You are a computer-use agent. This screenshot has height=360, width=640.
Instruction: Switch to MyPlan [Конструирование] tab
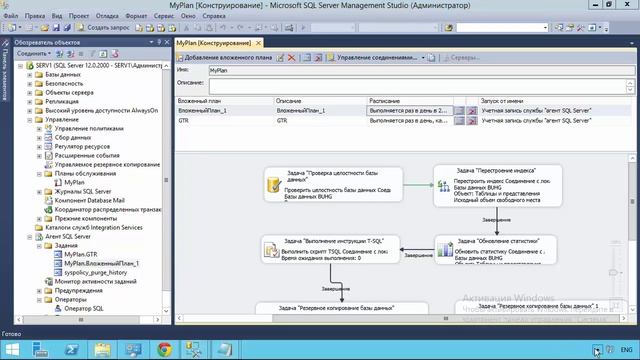(214, 43)
